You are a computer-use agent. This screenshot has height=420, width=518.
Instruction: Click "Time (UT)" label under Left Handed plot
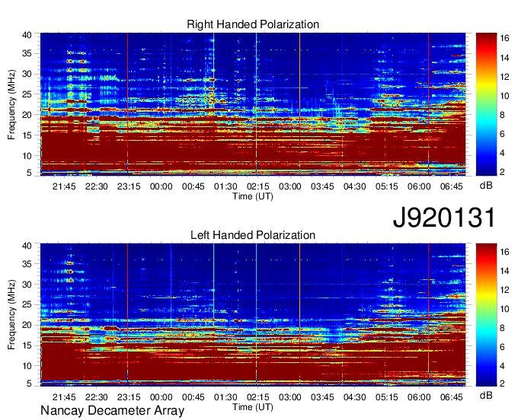pyautogui.click(x=253, y=407)
